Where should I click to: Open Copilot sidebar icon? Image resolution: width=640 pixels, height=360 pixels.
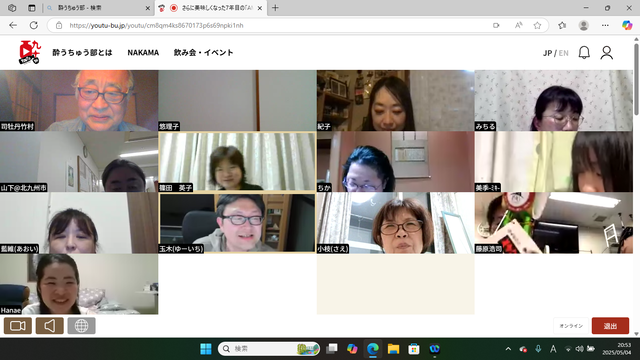pyautogui.click(x=627, y=25)
